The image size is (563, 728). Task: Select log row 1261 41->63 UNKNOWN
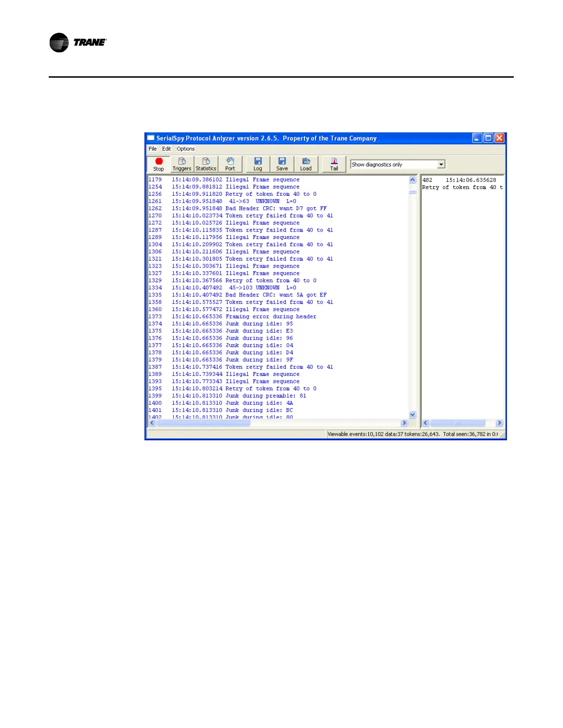pyautogui.click(x=222, y=201)
